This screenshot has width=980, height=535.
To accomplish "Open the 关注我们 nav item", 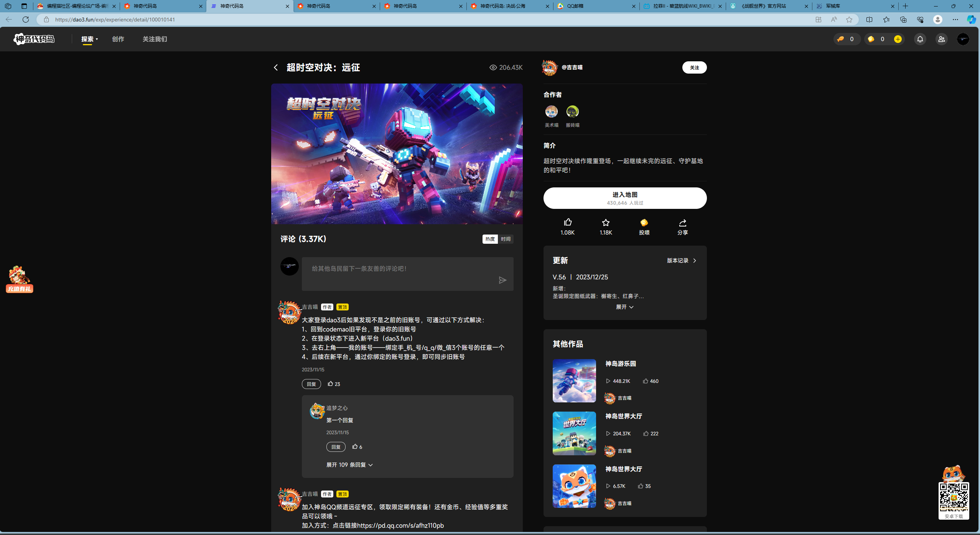I will click(x=155, y=39).
